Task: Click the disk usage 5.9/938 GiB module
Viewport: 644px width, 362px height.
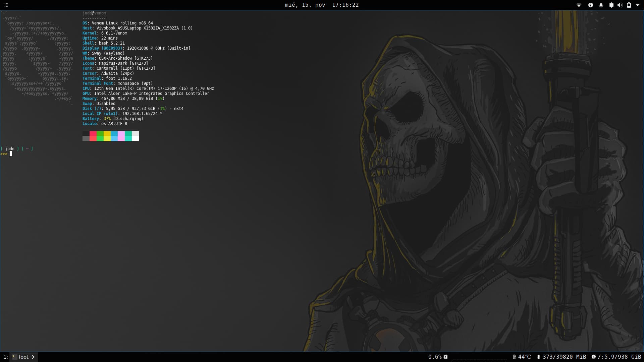Action: click(x=616, y=357)
